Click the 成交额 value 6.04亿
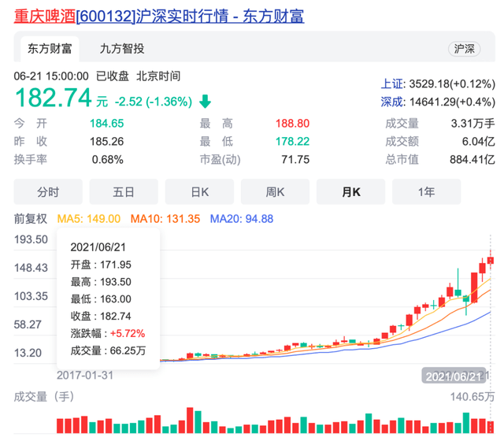Image resolution: width=504 pixels, height=441 pixels. click(479, 142)
